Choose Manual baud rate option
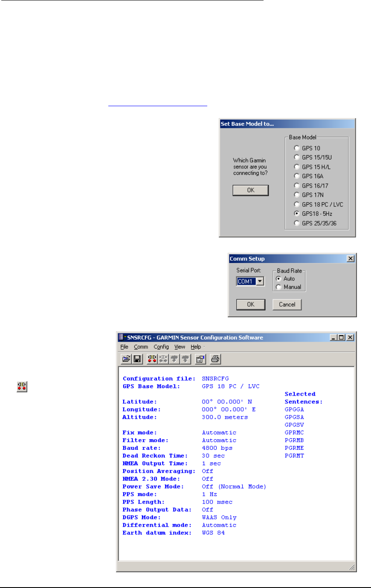Screen dimensions: 371x588 pyautogui.click(x=279, y=287)
